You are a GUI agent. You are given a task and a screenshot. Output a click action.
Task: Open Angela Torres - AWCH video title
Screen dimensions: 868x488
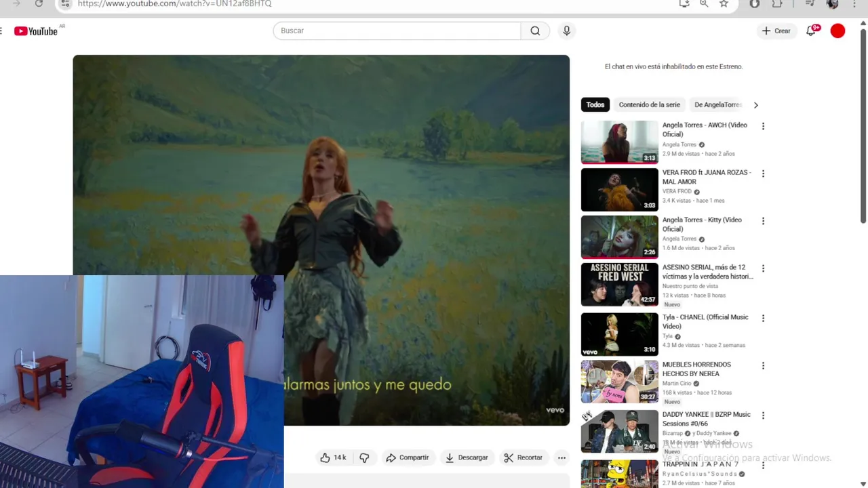[705, 129]
